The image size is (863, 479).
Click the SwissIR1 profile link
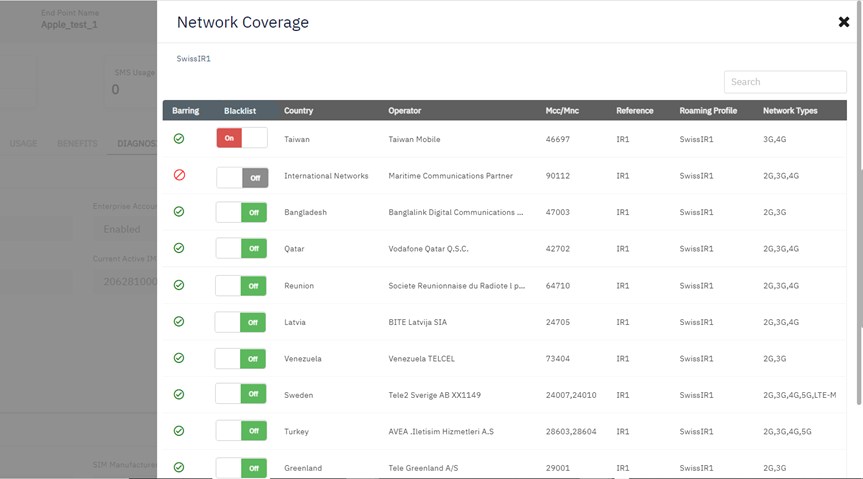[194, 59]
